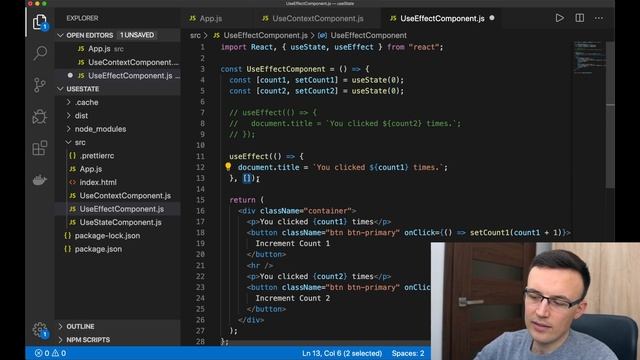The width and height of the screenshot is (640, 360).
Task: Open the editor More Actions menu
Action: click(x=599, y=18)
